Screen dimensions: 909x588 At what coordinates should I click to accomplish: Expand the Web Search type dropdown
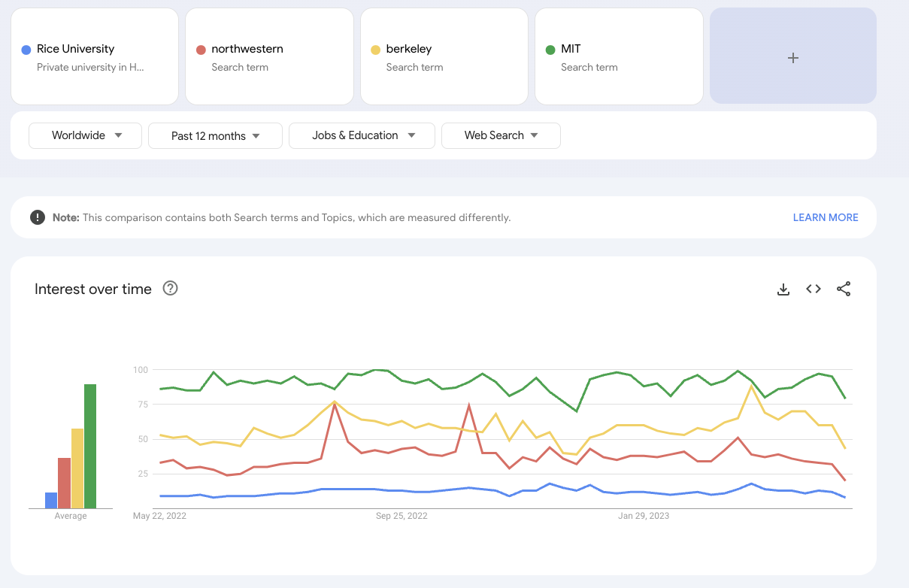501,135
